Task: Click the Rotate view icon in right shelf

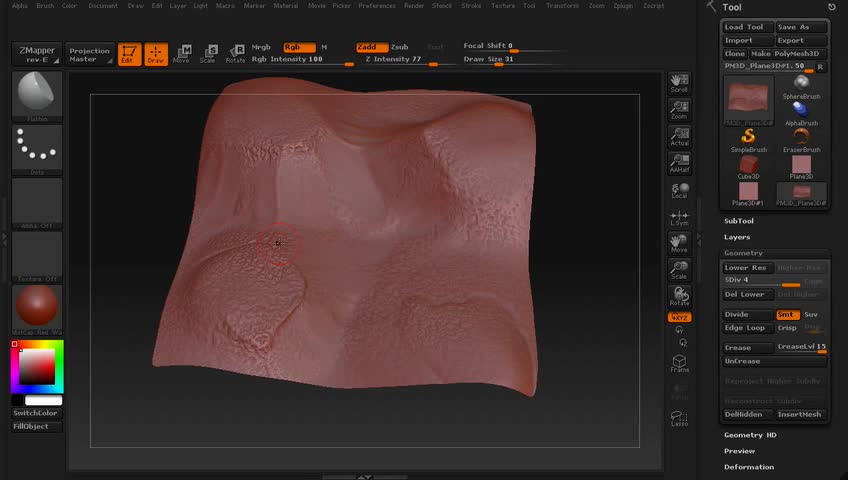Action: click(x=679, y=296)
